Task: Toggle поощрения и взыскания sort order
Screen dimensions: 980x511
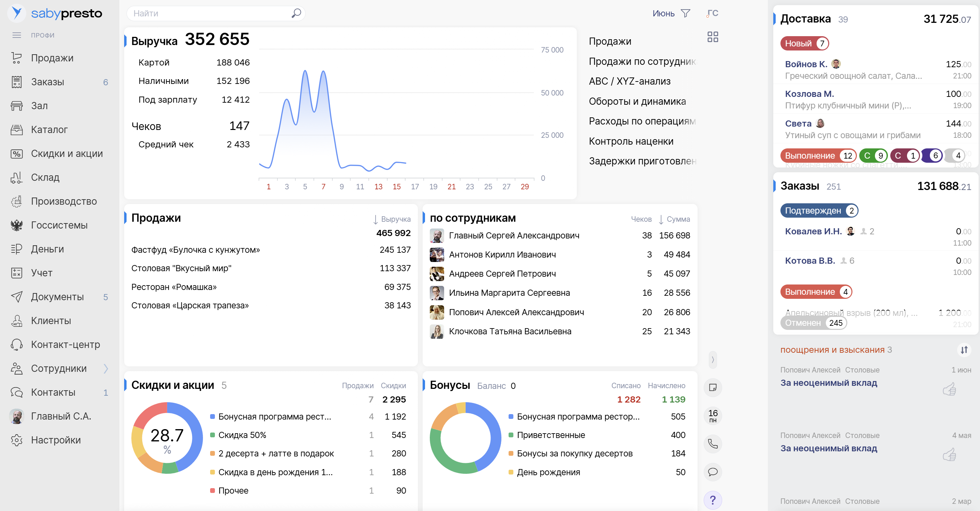Action: [964, 350]
